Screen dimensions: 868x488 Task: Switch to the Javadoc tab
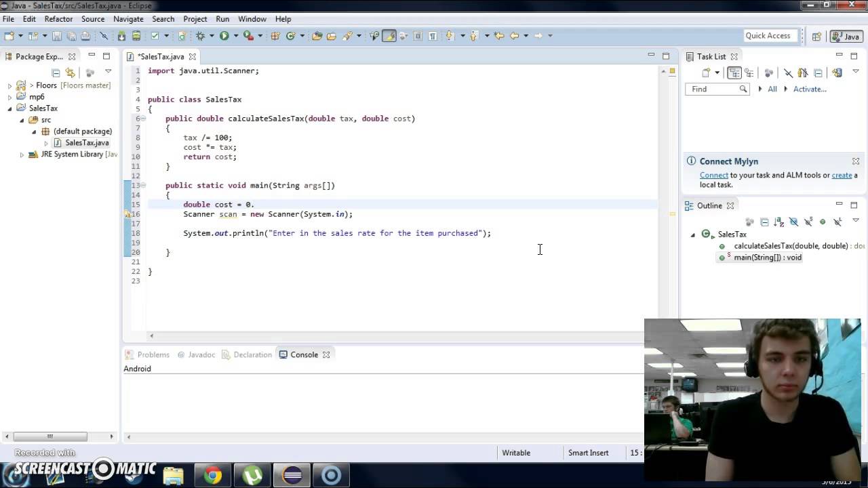click(196, 354)
